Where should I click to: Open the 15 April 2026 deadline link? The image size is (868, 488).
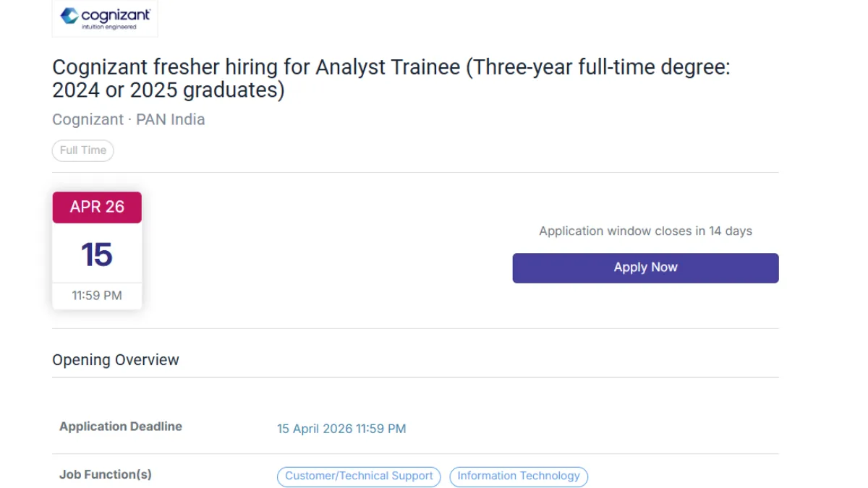click(341, 428)
